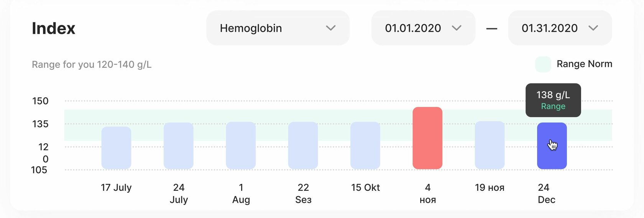Viewport: 644px width, 218px height.
Task: Open the 01.31.2020 end date picker
Action: click(x=559, y=28)
